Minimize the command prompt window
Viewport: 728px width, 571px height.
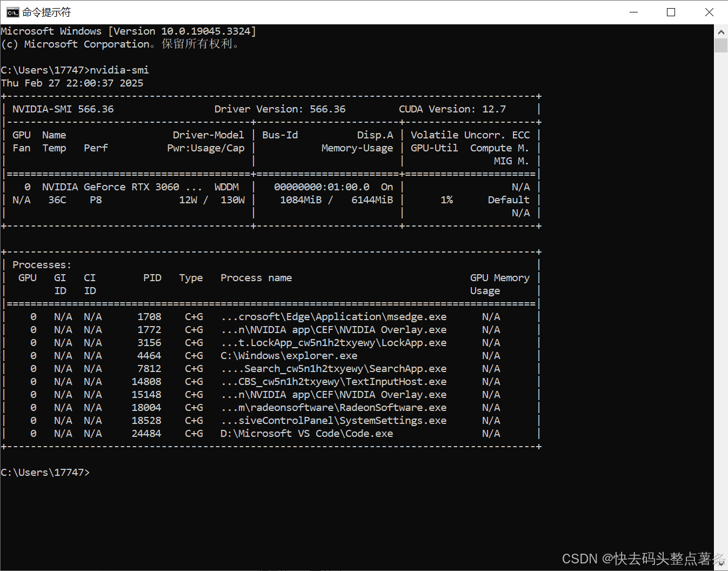click(x=633, y=12)
